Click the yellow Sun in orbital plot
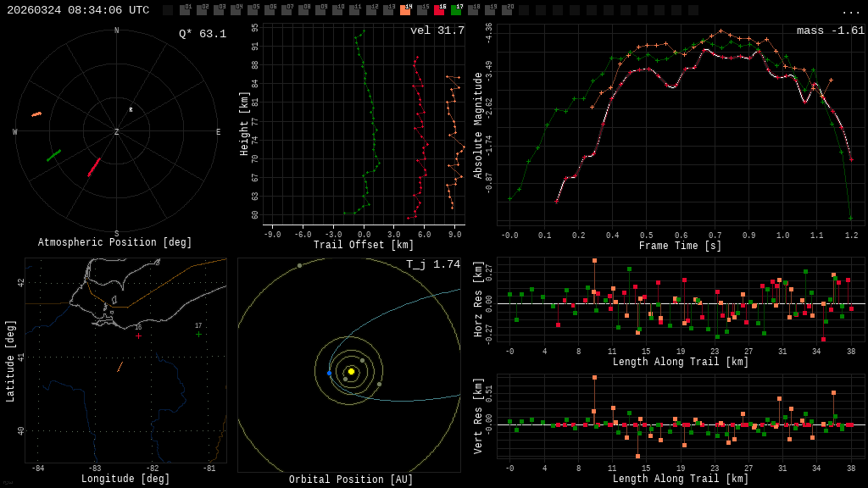This screenshot has width=868, height=488. [351, 371]
